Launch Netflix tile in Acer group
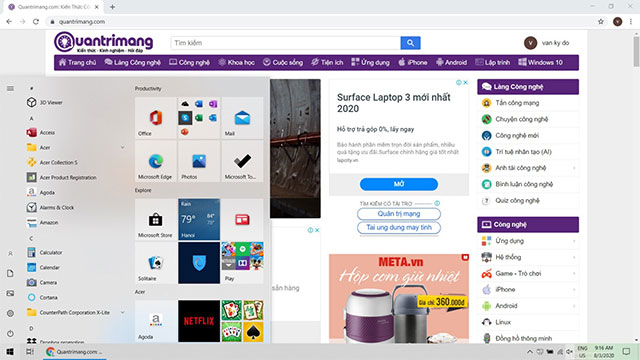Screen dimensions: 640x360 click(x=199, y=321)
